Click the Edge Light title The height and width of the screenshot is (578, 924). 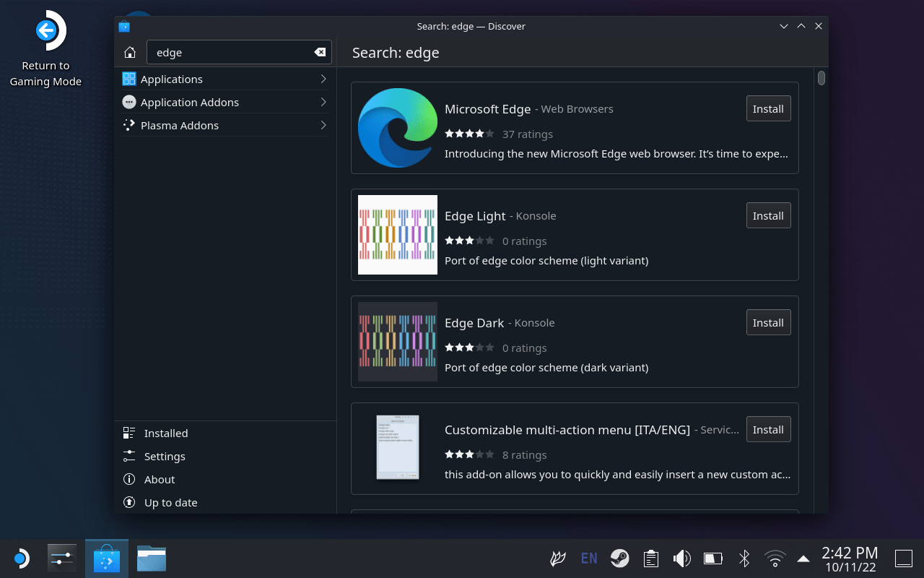pos(475,216)
